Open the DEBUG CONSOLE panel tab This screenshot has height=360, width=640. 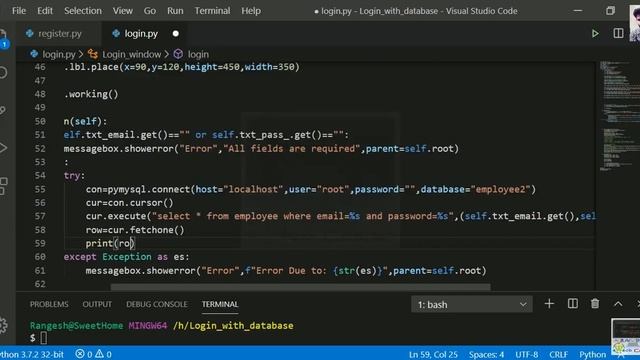157,304
